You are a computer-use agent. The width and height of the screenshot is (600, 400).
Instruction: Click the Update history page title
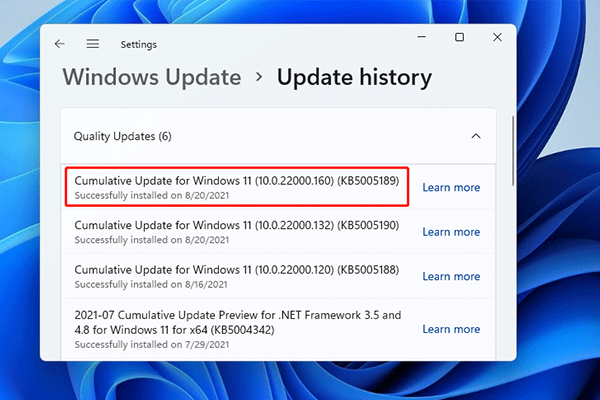[x=354, y=77]
